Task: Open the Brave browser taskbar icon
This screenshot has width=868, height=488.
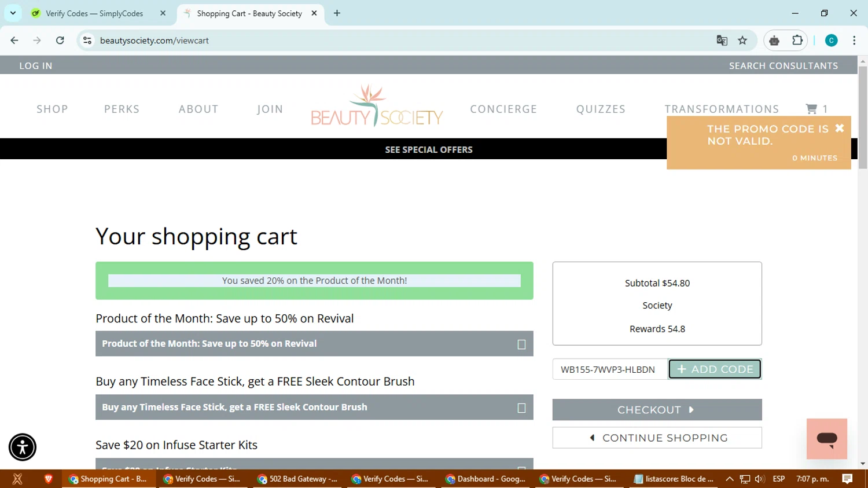Action: pos(49,479)
